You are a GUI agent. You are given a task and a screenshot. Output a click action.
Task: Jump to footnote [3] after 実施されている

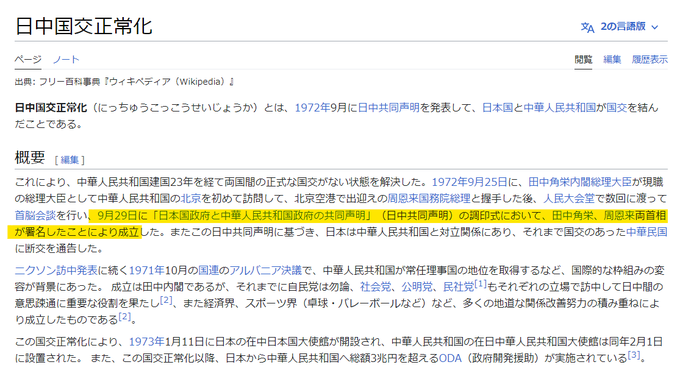(634, 355)
